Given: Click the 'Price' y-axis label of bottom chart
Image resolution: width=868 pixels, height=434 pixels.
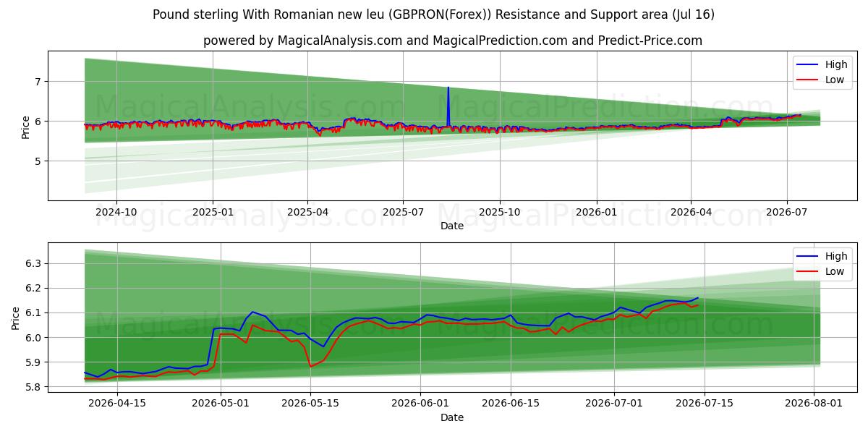Looking at the screenshot, I should click(x=16, y=317).
